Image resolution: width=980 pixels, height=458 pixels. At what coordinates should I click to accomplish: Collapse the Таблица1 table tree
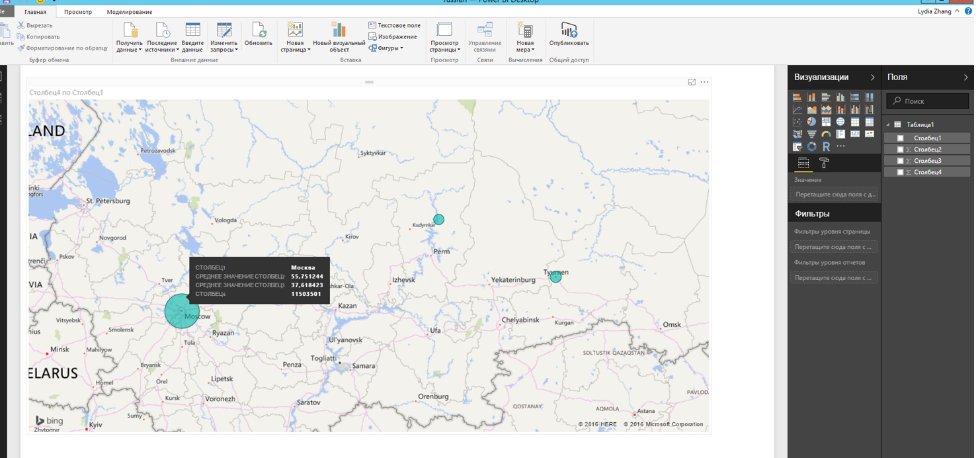888,124
